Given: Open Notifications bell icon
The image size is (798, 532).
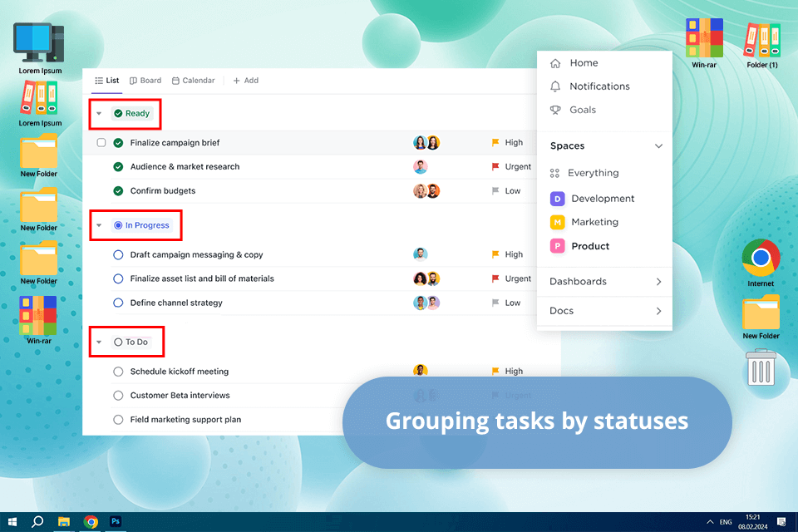Looking at the screenshot, I should click(x=555, y=86).
